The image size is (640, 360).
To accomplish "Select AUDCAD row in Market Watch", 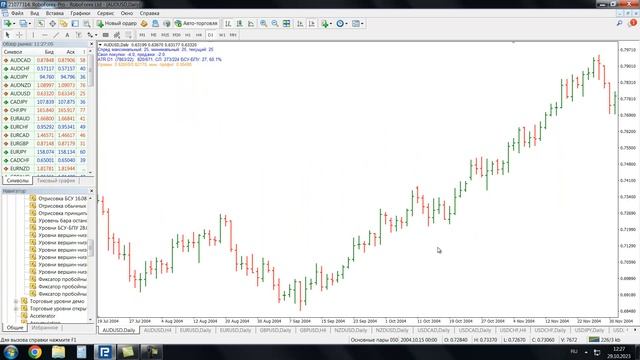I will click(x=44, y=60).
